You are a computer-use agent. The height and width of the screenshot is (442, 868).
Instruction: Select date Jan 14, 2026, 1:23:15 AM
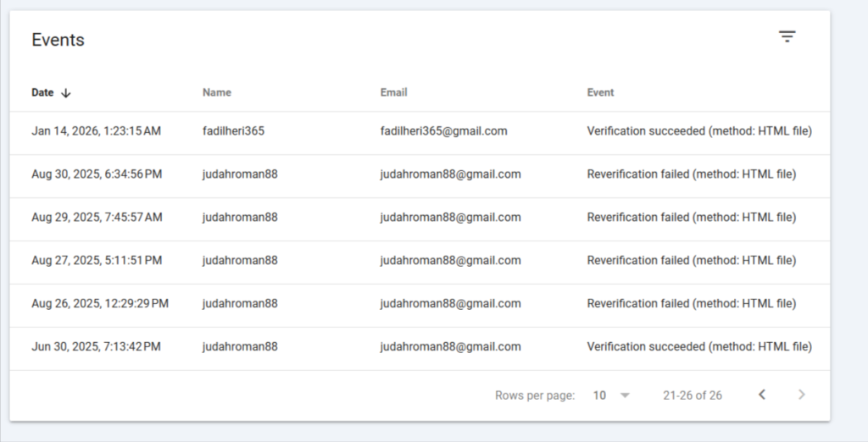(97, 131)
